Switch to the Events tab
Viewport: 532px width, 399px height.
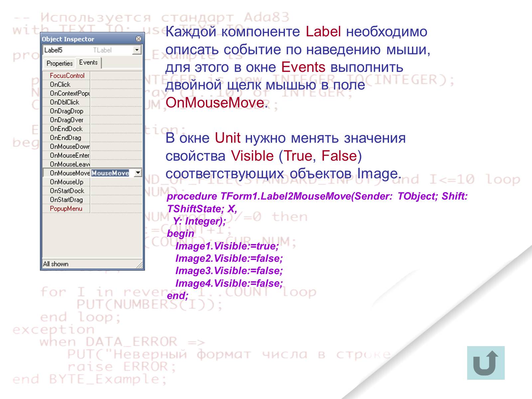pos(88,63)
